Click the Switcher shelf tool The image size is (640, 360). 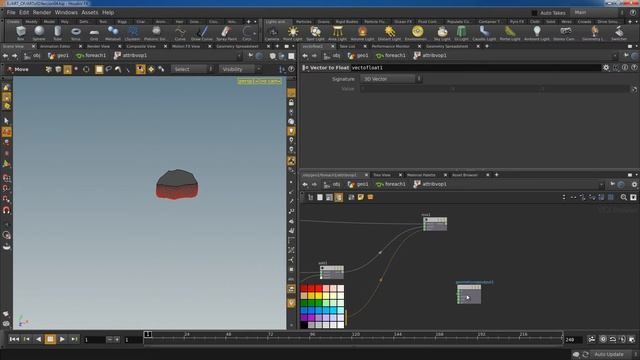point(619,33)
